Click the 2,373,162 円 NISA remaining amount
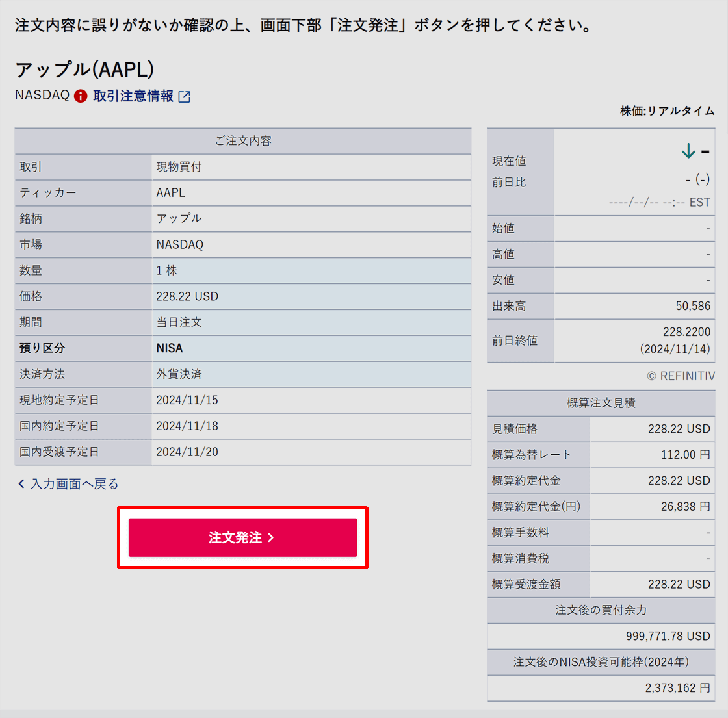The image size is (728, 718). pyautogui.click(x=678, y=688)
